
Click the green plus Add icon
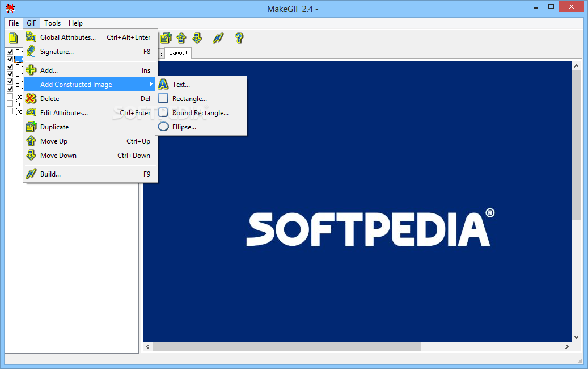(x=31, y=70)
